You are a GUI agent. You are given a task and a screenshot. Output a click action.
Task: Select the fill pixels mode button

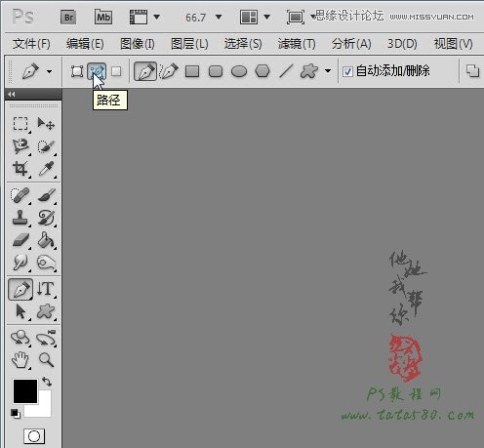pyautogui.click(x=116, y=71)
